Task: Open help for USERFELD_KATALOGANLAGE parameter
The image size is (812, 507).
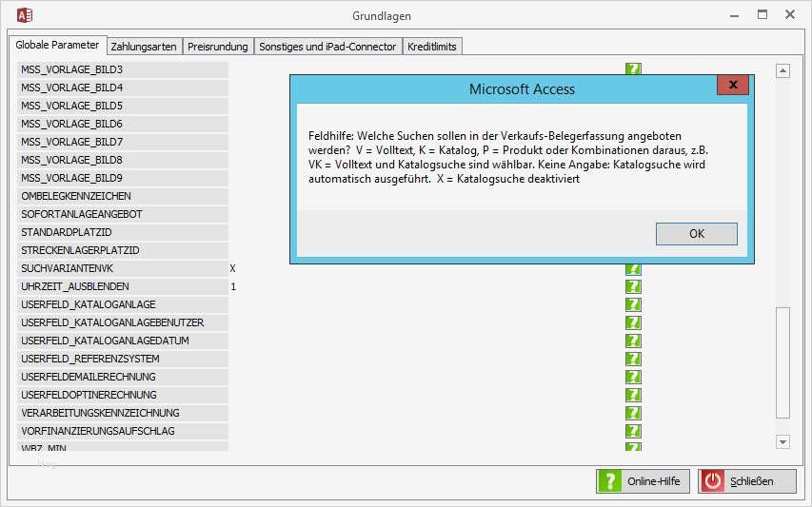Action: coord(633,304)
